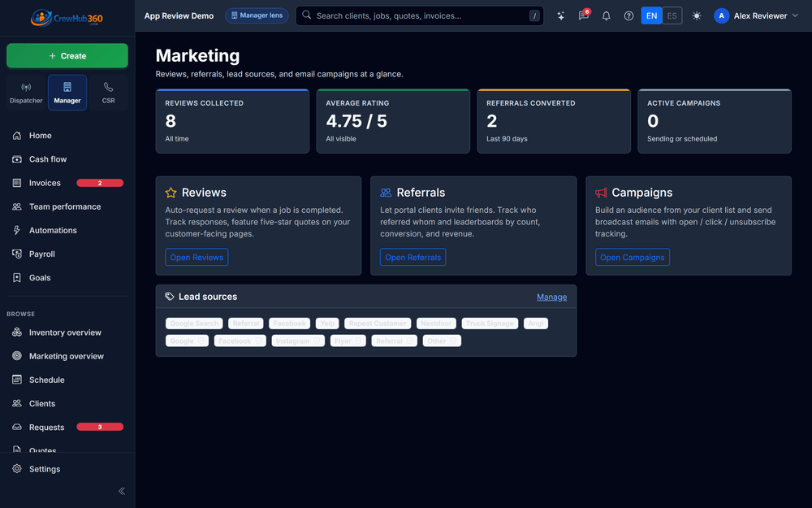Open the help question mark icon

[628, 16]
